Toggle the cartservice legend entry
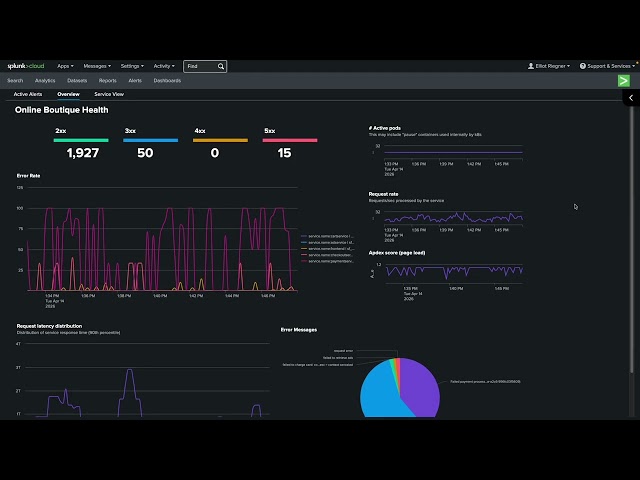The height and width of the screenshot is (480, 640). 328,236
